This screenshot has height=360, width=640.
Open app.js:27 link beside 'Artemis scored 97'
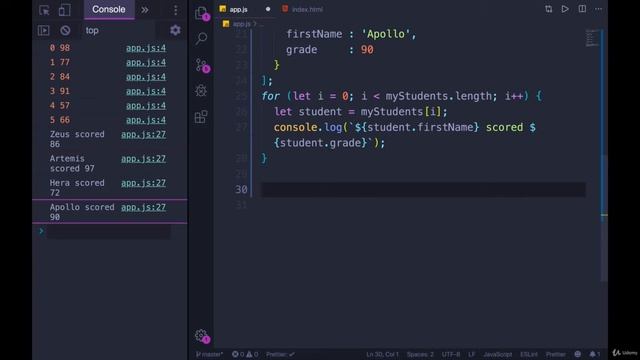[x=143, y=159]
